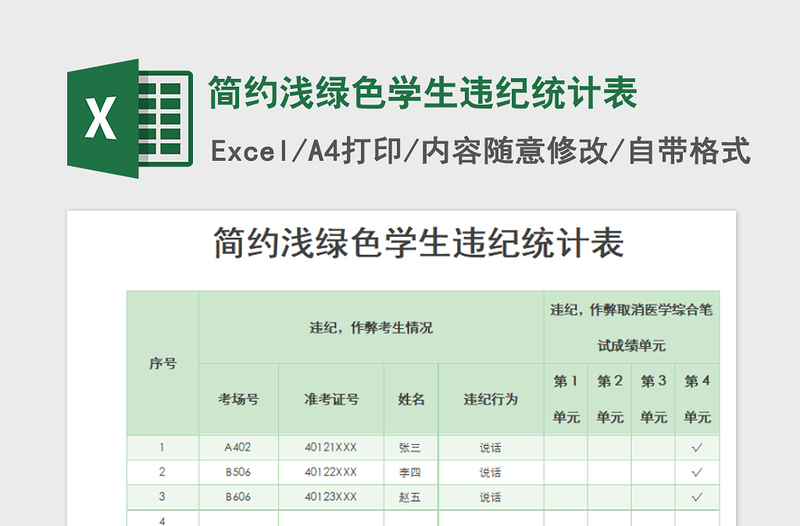Viewport: 800px width, 526px height.
Task: Select the name cell 李四
Action: click(411, 472)
